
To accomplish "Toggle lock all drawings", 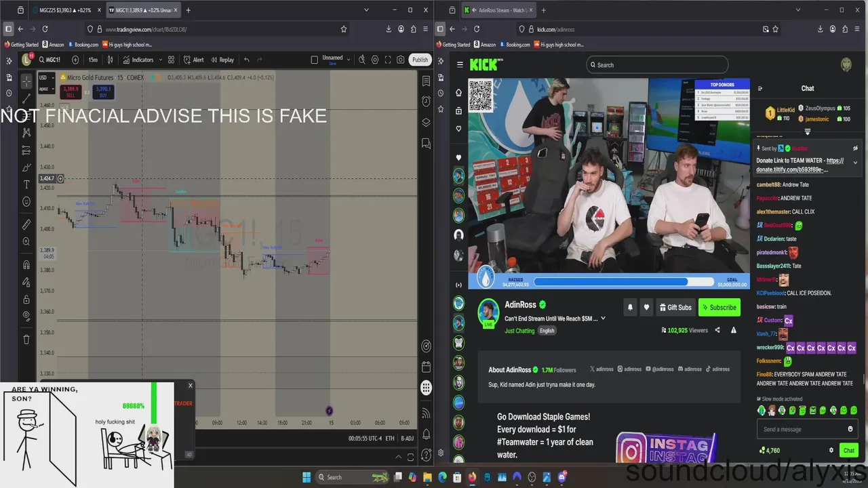I will click(x=26, y=299).
